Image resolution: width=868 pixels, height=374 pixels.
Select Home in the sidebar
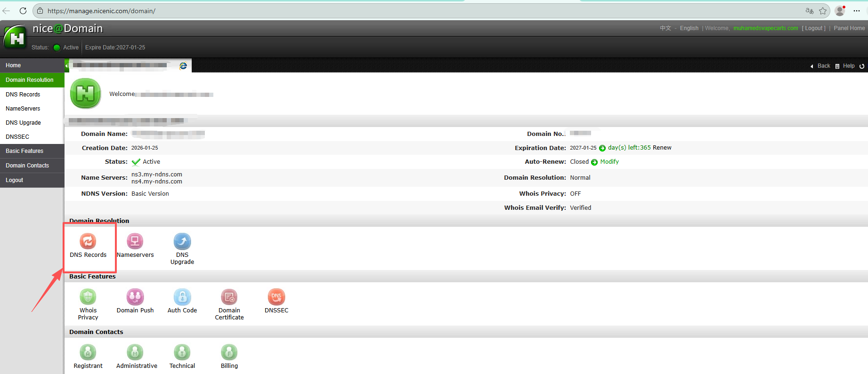(13, 65)
